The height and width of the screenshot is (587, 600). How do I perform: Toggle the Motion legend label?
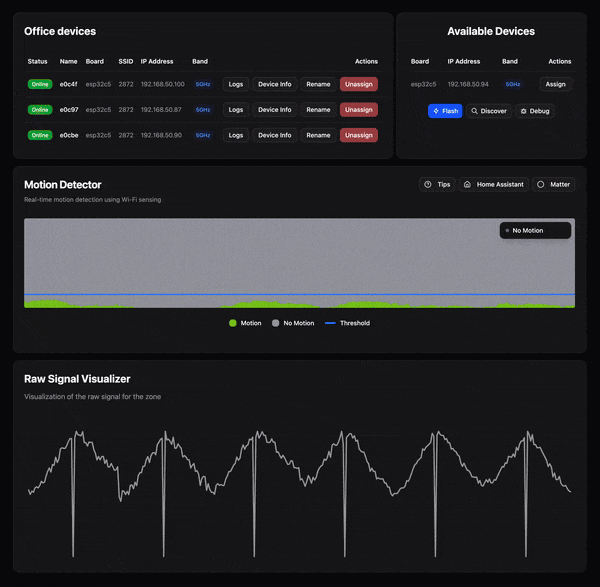(x=251, y=323)
